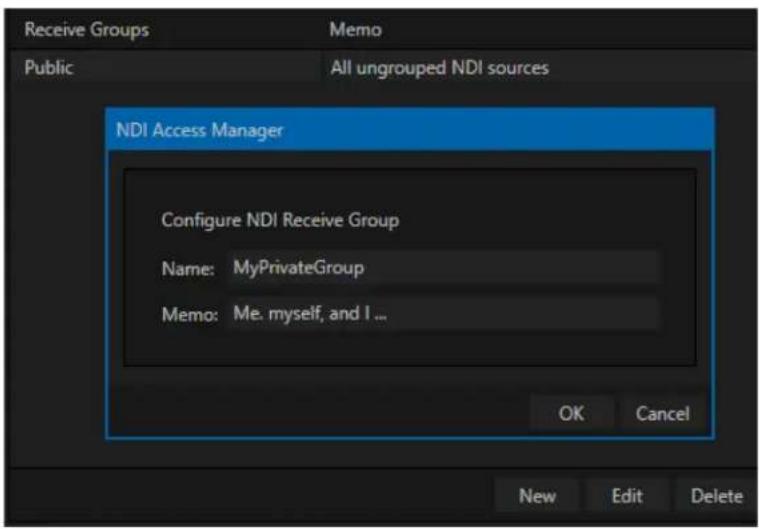Click the NDI Access Manager dialog title bar
The width and height of the screenshot is (759, 529).
point(410,130)
